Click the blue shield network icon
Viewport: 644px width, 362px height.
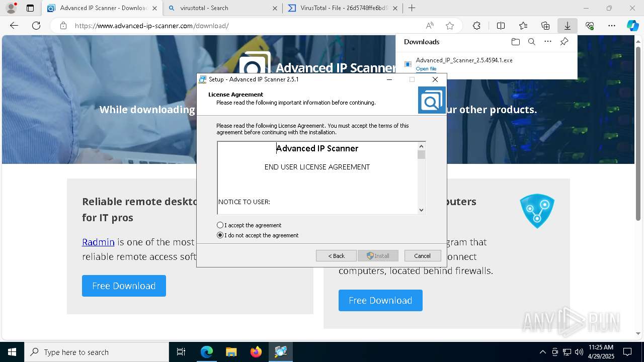[x=537, y=211]
